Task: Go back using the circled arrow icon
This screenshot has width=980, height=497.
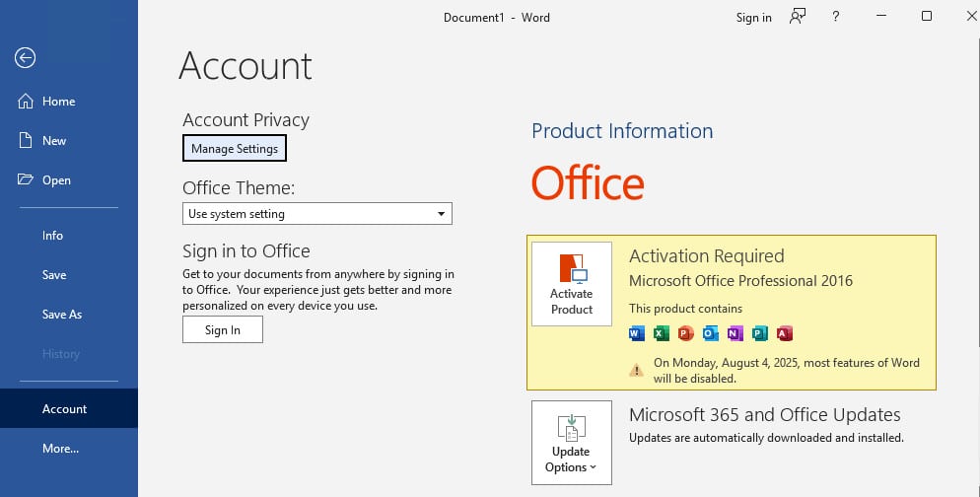Action: tap(25, 58)
